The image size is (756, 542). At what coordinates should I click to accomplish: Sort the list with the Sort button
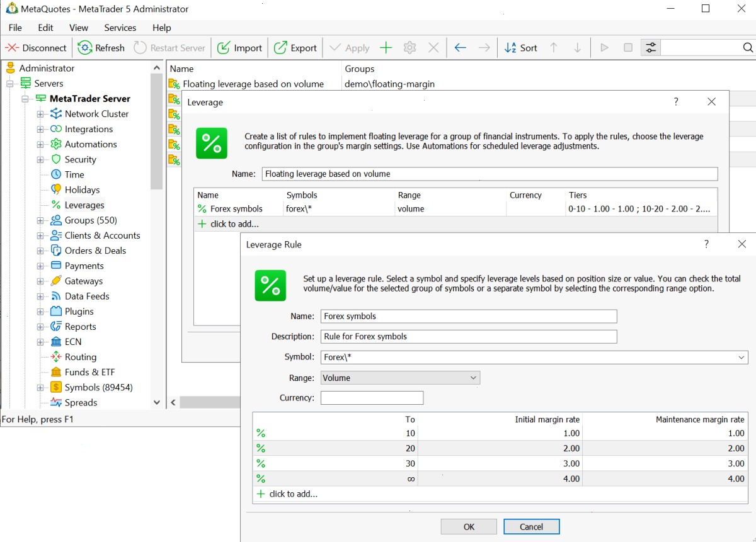click(x=521, y=48)
